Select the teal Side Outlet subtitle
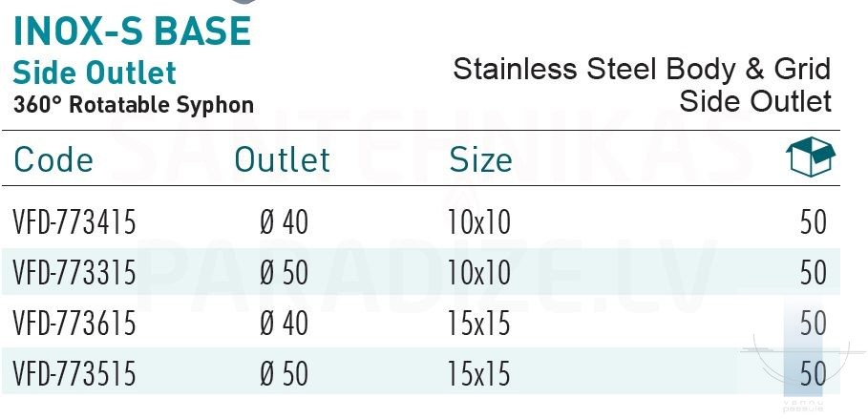868x419 pixels. [95, 73]
